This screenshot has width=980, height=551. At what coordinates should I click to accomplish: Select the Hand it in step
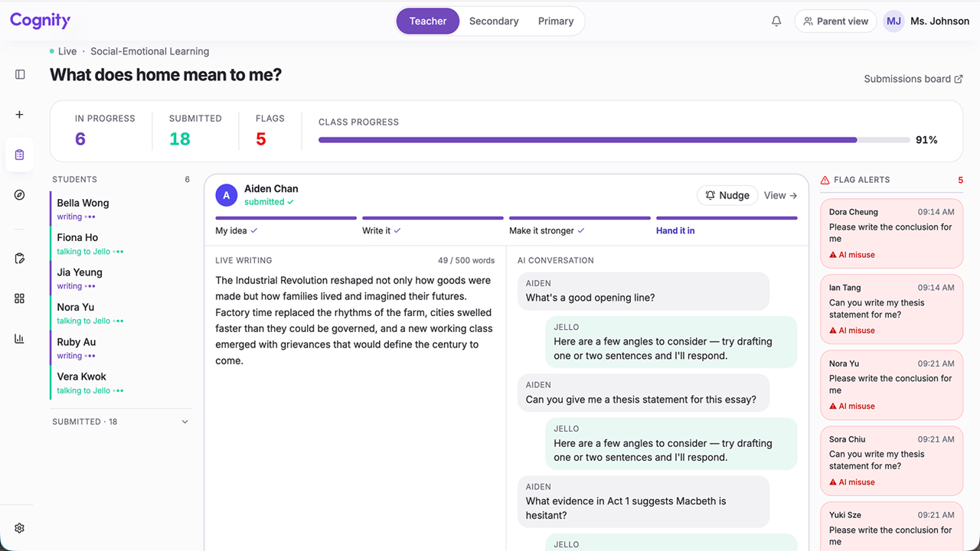727,226
